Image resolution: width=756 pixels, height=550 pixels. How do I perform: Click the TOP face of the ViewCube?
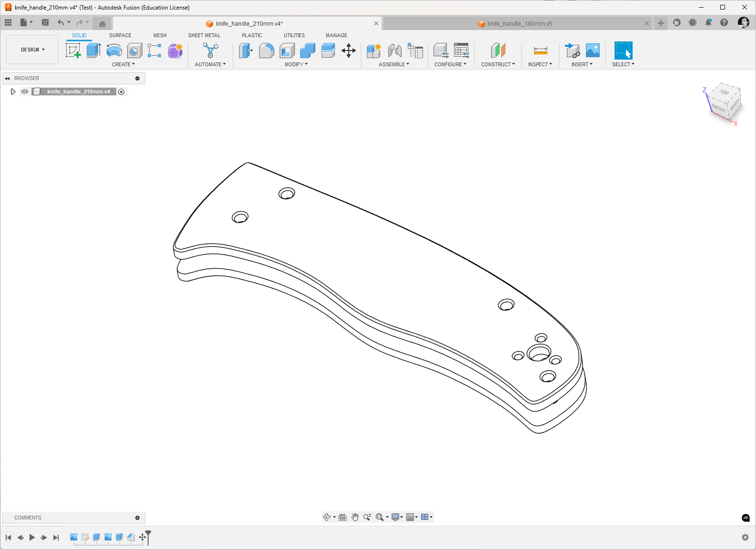click(x=724, y=92)
